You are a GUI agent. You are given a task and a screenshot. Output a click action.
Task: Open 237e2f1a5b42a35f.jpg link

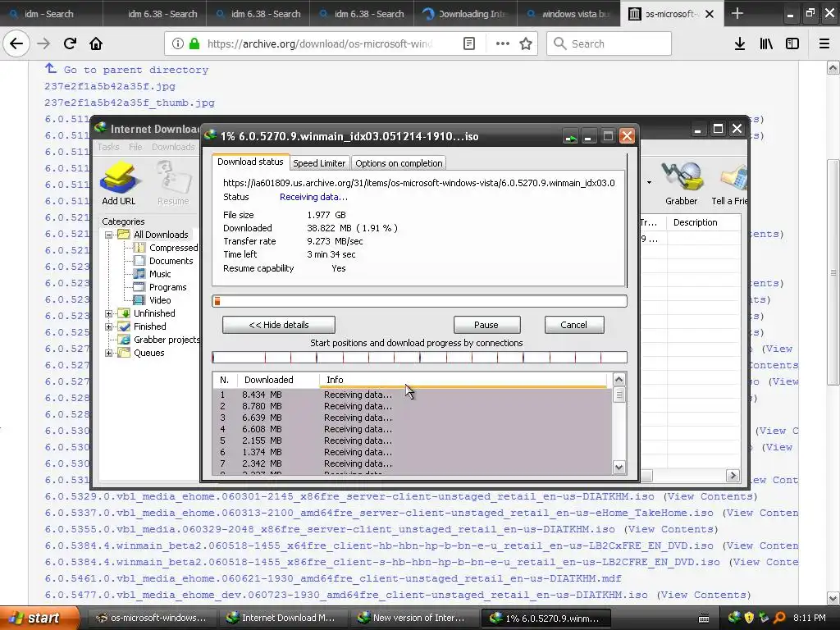click(x=110, y=86)
